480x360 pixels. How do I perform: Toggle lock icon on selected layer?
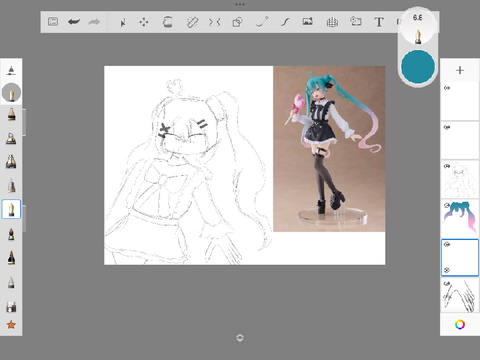coord(447,270)
